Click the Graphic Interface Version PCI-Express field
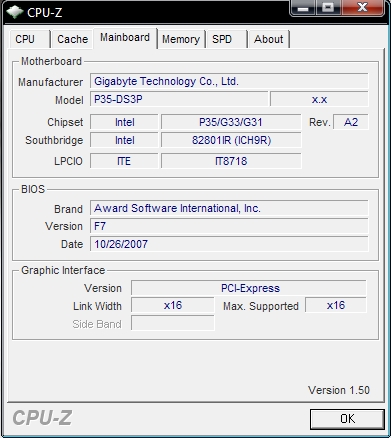This screenshot has height=438, width=391. pyautogui.click(x=249, y=288)
